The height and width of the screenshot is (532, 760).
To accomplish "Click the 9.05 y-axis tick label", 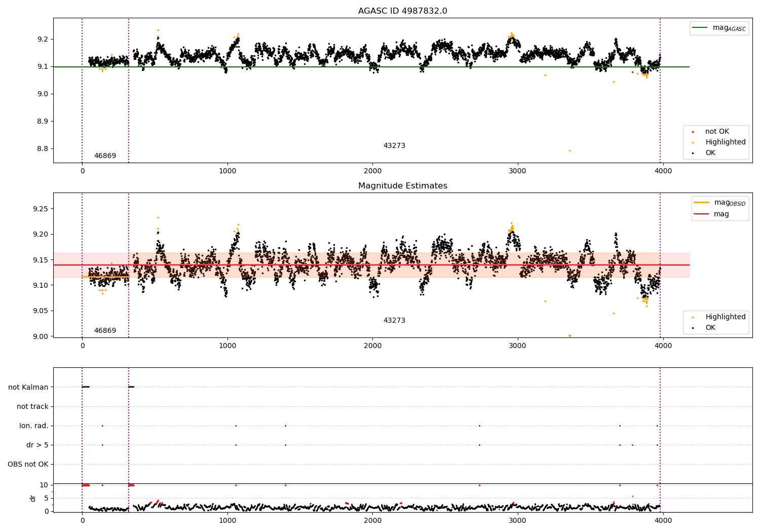I will pos(41,311).
